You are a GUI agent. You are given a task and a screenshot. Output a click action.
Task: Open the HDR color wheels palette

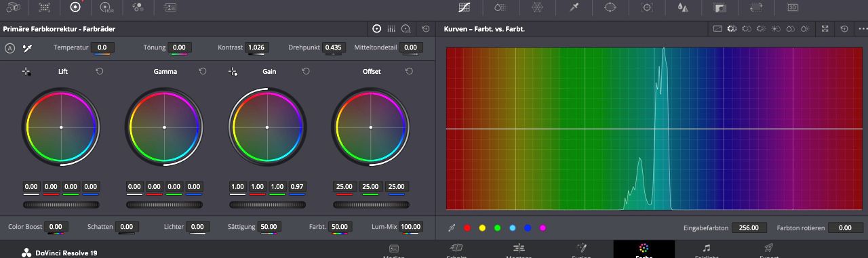click(107, 7)
